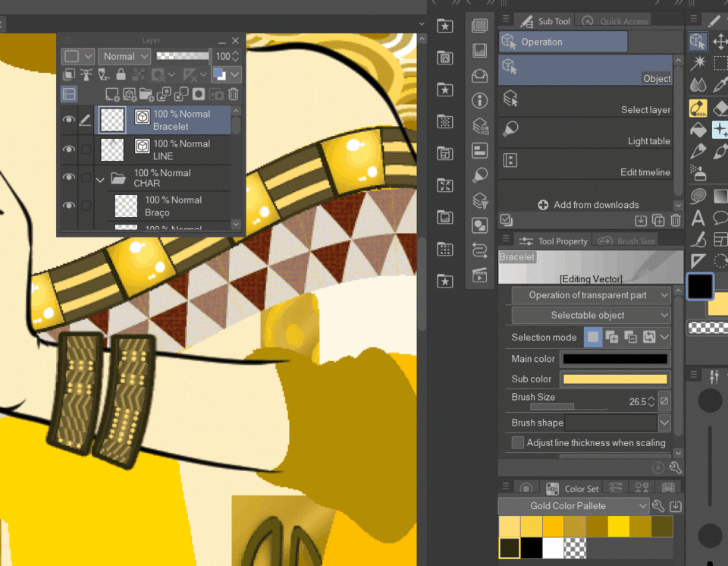Click the Sub color yellow bar
Image resolution: width=728 pixels, height=566 pixels.
615,379
